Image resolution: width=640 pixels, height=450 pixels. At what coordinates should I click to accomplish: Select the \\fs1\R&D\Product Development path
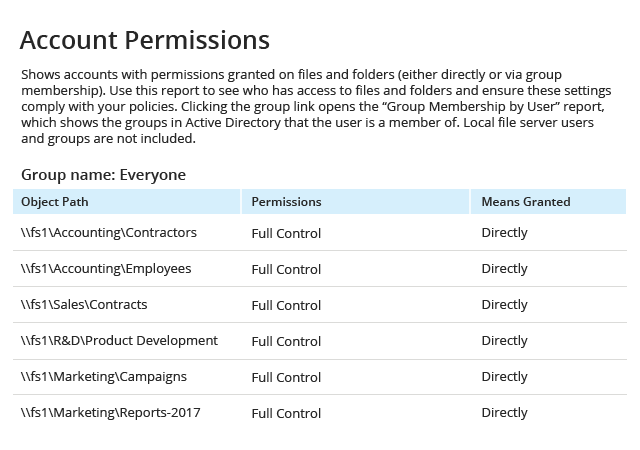[x=119, y=341]
